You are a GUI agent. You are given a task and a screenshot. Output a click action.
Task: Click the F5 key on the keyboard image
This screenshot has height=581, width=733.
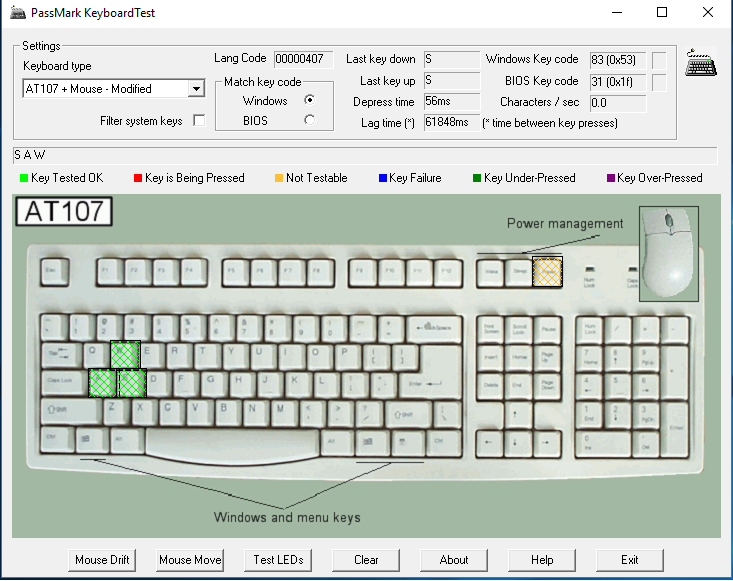[x=237, y=272]
